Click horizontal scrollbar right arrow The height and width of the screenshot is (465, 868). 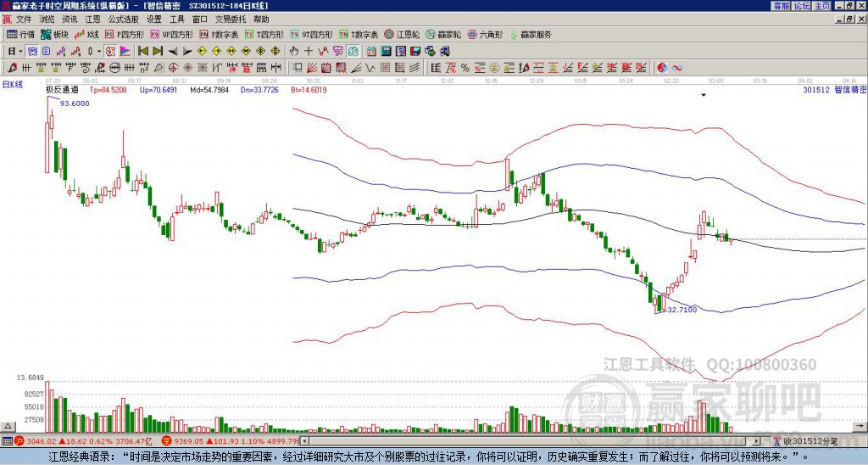pos(757,441)
